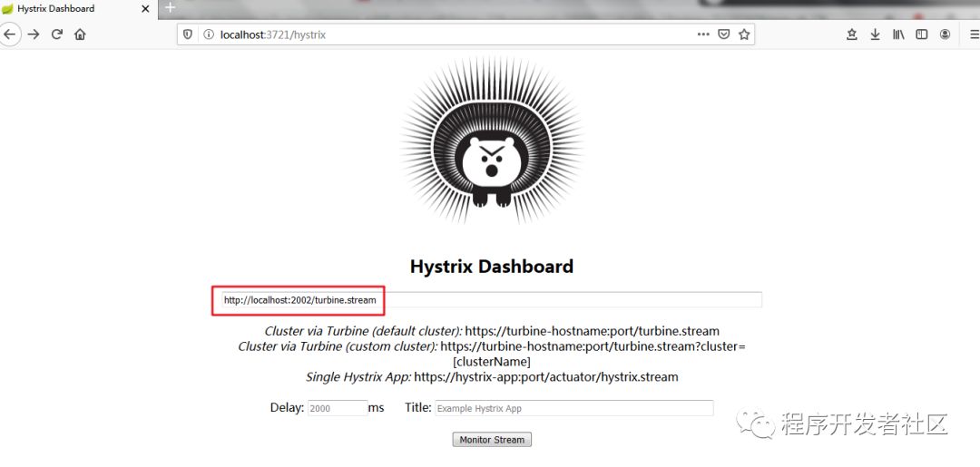Viewport: 980px width, 467px height.
Task: Open the Firefox account icon
Action: pos(945,34)
